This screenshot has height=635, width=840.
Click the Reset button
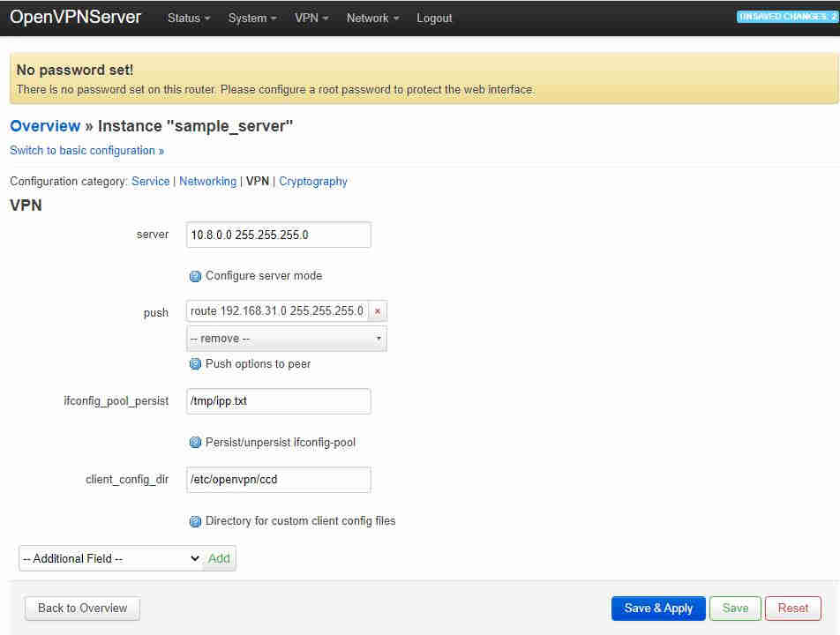click(x=793, y=609)
